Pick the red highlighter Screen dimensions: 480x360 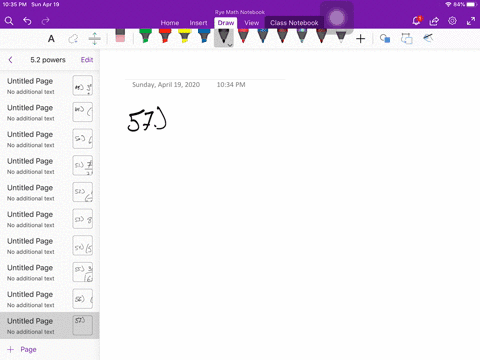[165, 36]
